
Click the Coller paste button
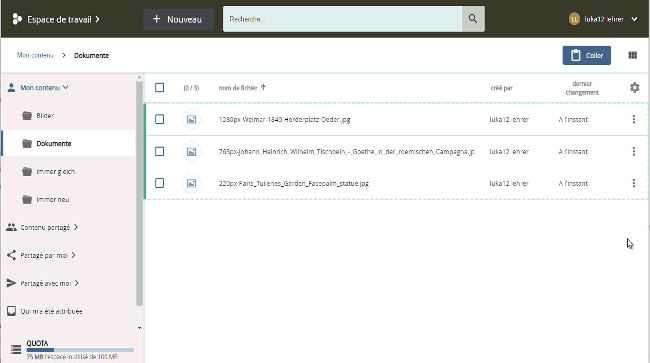(x=586, y=55)
